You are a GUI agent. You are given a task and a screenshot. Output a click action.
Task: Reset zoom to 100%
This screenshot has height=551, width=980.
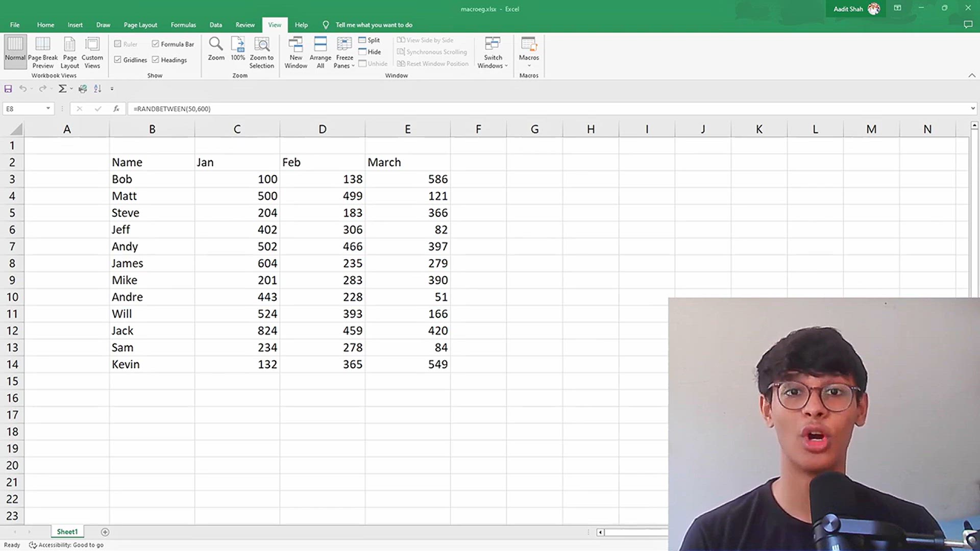click(238, 49)
